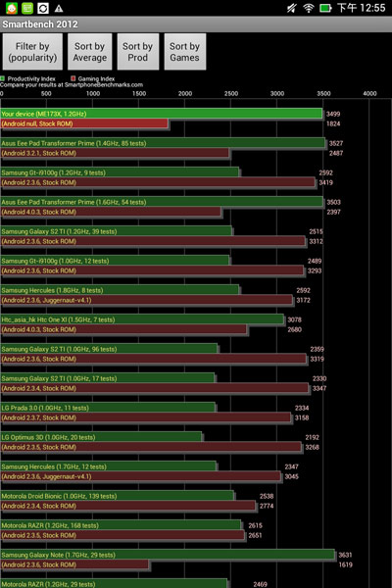392x588 pixels.
Task: Tap the Filter by (popularity) button
Action: point(32,52)
